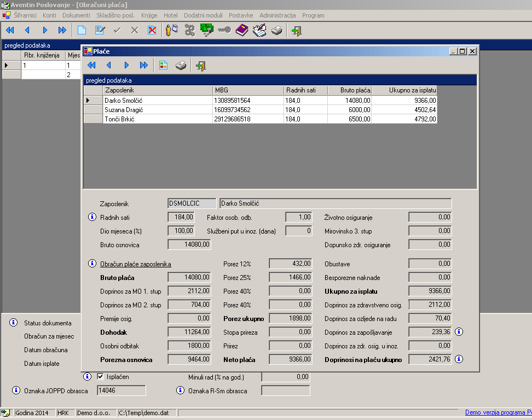Image resolution: width=532 pixels, height=420 pixels.
Task: Open the Dodatni moduli menu
Action: (203, 15)
